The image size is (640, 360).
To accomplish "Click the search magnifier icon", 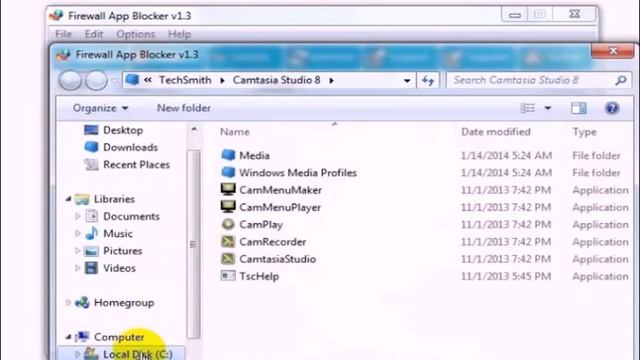I will point(621,80).
